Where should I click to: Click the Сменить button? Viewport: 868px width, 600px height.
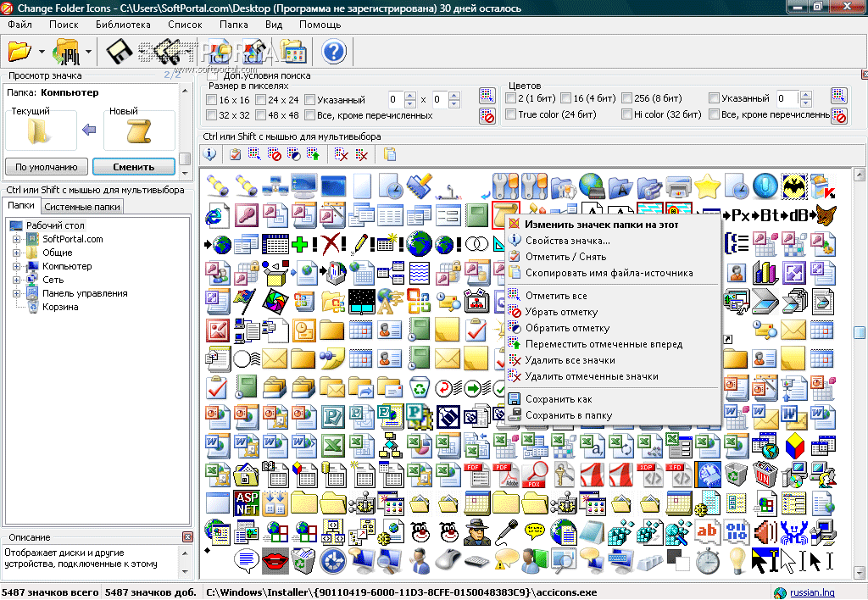[x=133, y=167]
